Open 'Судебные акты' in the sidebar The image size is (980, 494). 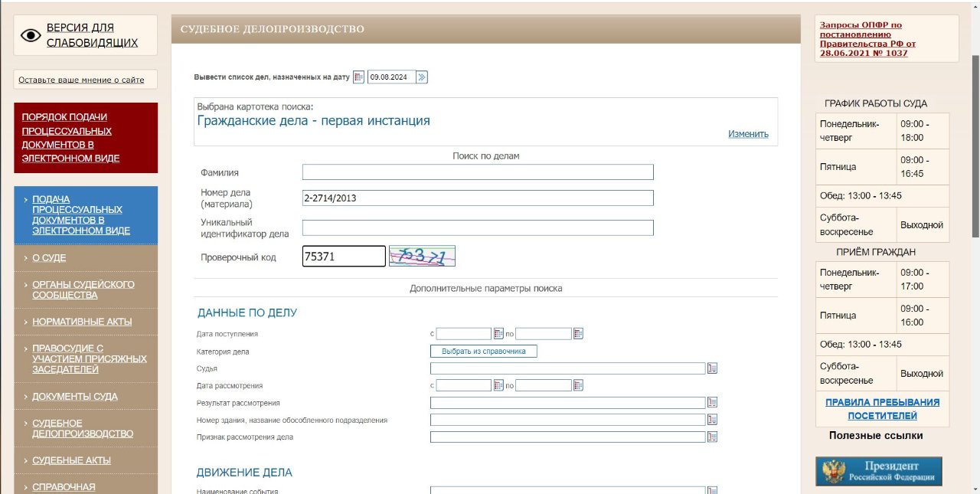(x=71, y=460)
